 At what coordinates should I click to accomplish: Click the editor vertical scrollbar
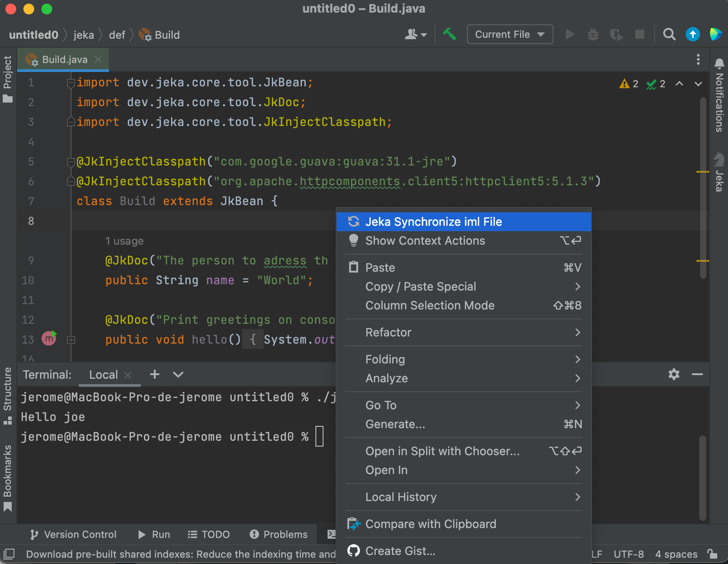click(x=703, y=188)
